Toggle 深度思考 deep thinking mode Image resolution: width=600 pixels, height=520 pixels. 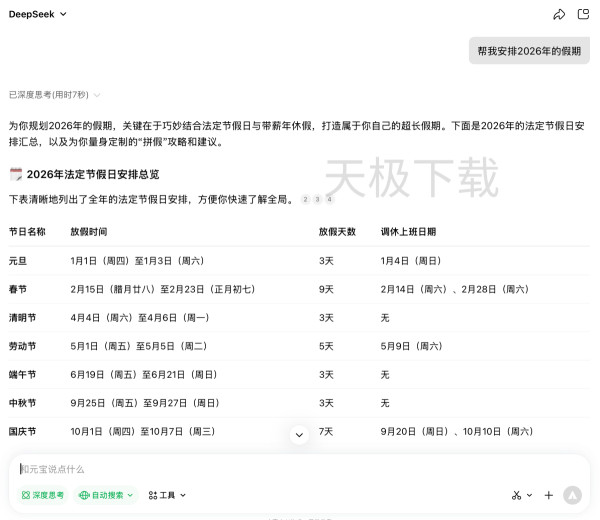click(42, 495)
